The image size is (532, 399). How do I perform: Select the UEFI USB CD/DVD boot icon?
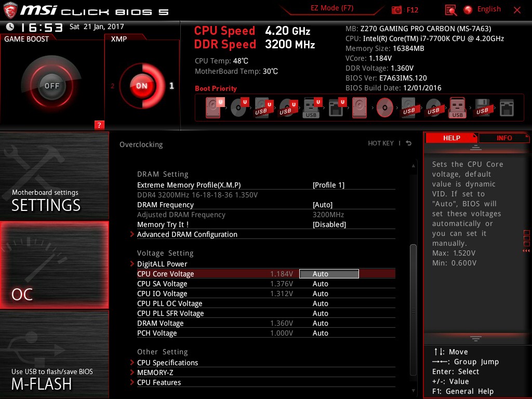(288, 108)
